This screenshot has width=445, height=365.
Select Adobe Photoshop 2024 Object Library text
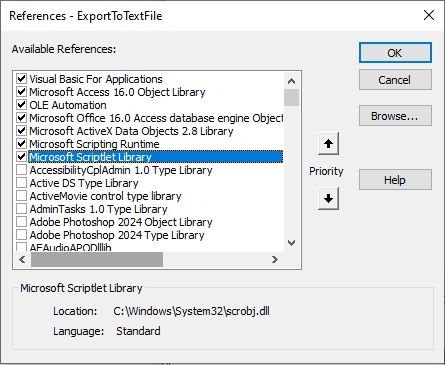[x=121, y=222]
